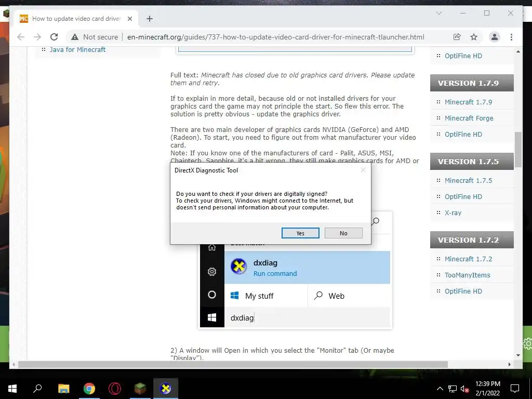This screenshot has width=532, height=399.
Task: Click the horizontal scrollbar thumb
Action: [x=233, y=364]
